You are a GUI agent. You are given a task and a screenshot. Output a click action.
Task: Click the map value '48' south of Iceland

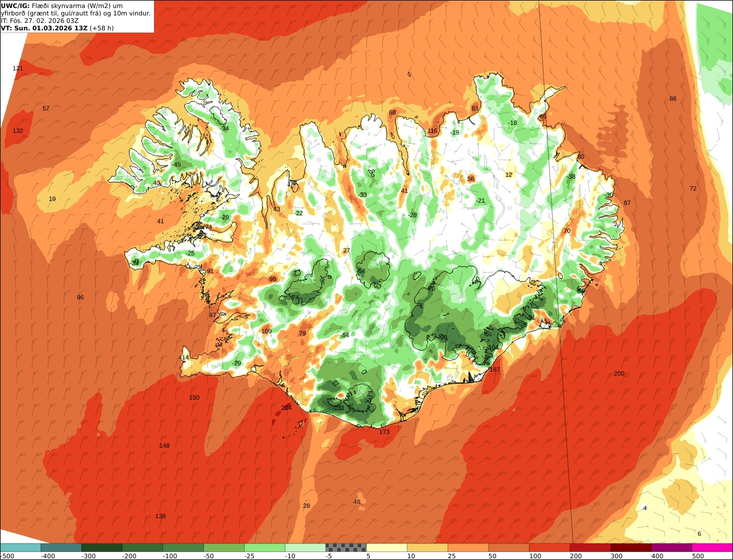pyautogui.click(x=357, y=502)
